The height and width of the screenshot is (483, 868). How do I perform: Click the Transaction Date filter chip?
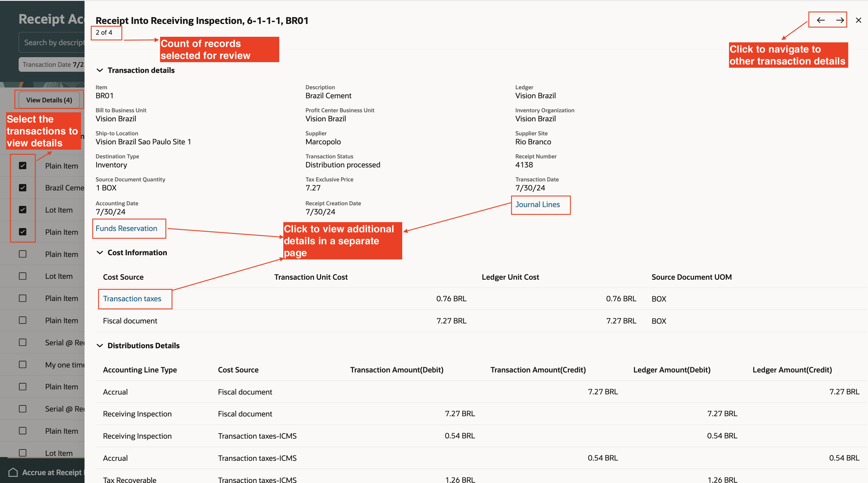point(52,64)
